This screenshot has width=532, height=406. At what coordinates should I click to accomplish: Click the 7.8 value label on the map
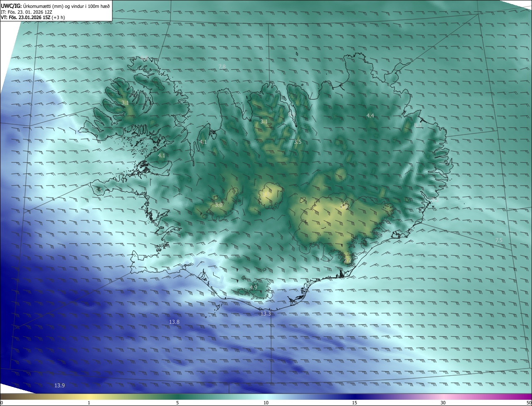pos(222,66)
